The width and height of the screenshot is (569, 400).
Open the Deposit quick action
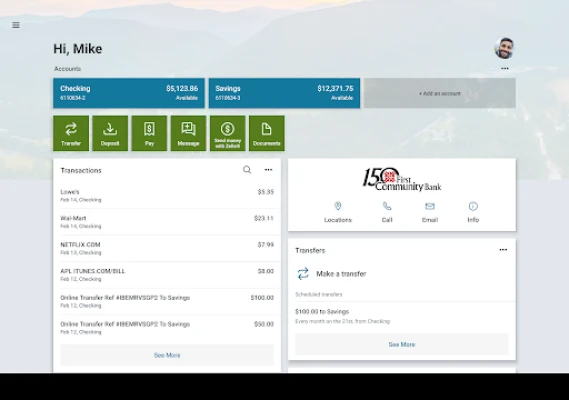(110, 133)
